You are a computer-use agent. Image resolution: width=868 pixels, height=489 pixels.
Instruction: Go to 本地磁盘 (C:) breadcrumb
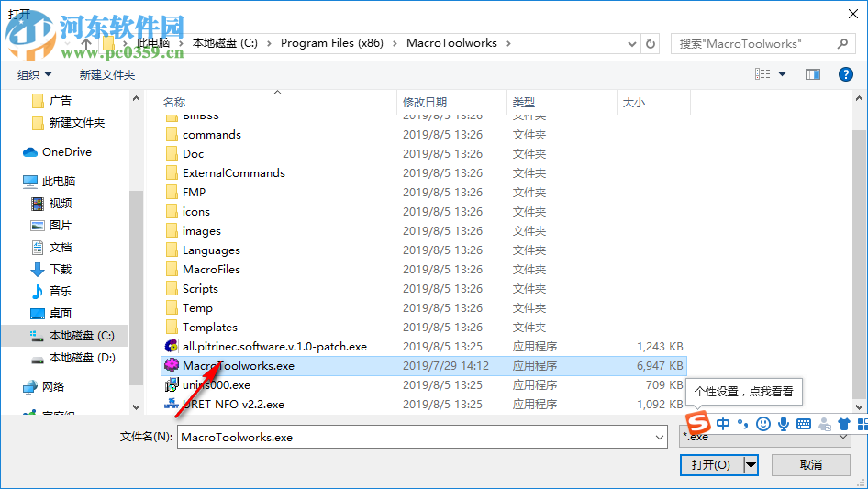[225, 43]
